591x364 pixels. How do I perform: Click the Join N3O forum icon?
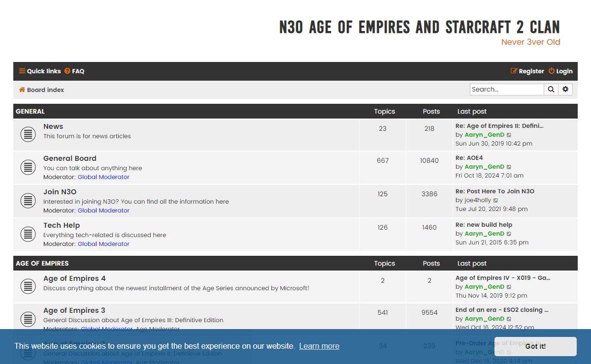pyautogui.click(x=28, y=201)
